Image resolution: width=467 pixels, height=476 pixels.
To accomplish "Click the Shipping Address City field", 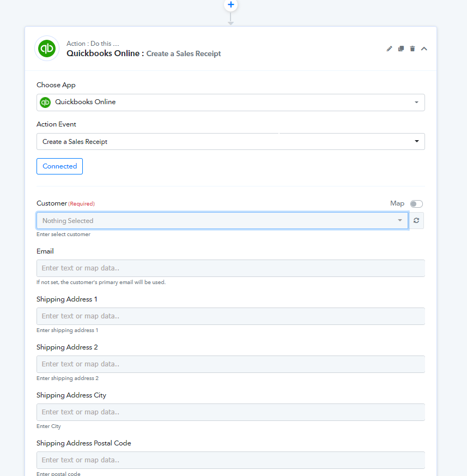I will point(231,412).
